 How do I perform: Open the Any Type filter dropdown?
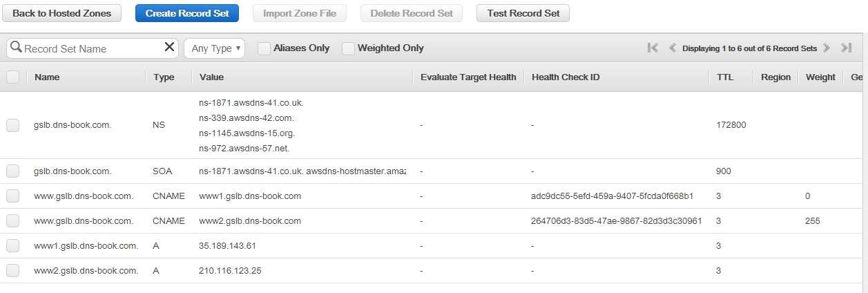[215, 48]
